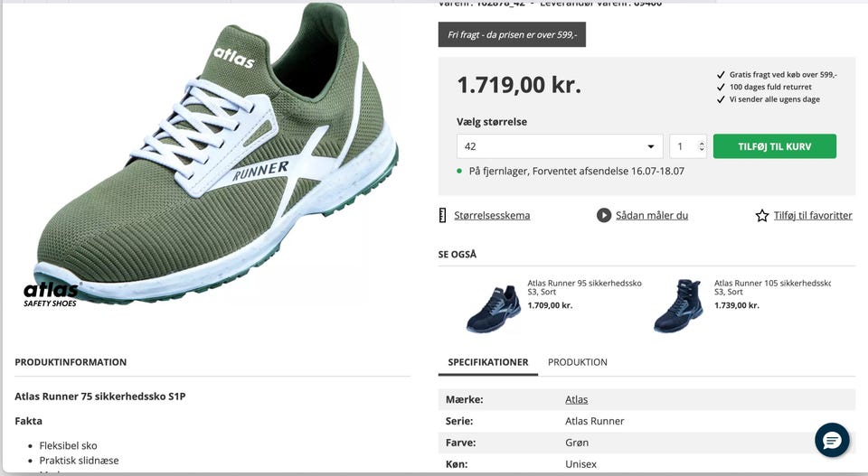
Task: Click the favorites star icon
Action: tap(762, 216)
